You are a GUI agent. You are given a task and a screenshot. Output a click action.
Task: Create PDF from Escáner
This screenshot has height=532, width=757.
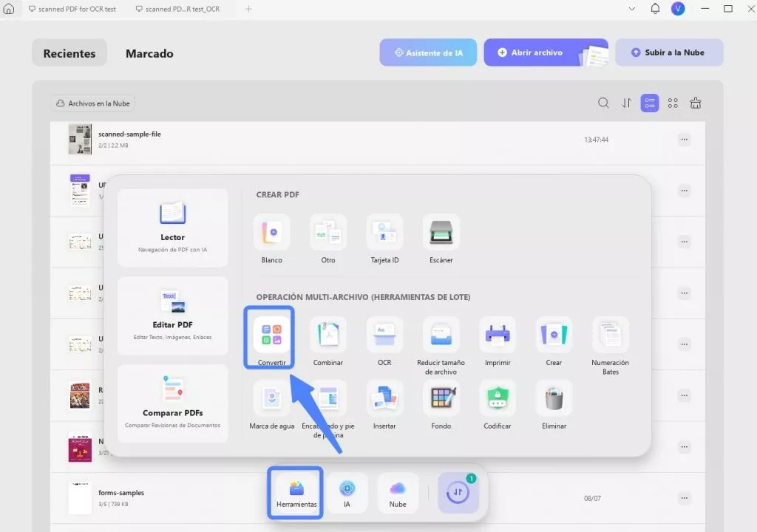(x=441, y=239)
